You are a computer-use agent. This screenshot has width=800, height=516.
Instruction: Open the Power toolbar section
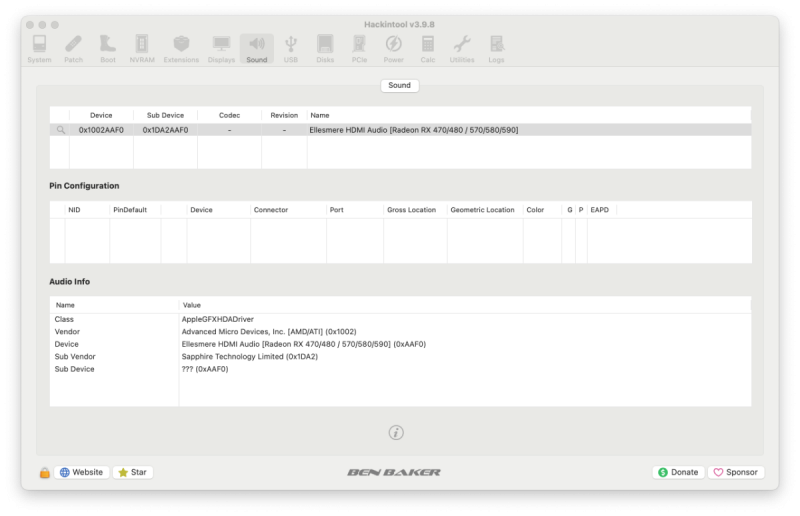pyautogui.click(x=393, y=49)
